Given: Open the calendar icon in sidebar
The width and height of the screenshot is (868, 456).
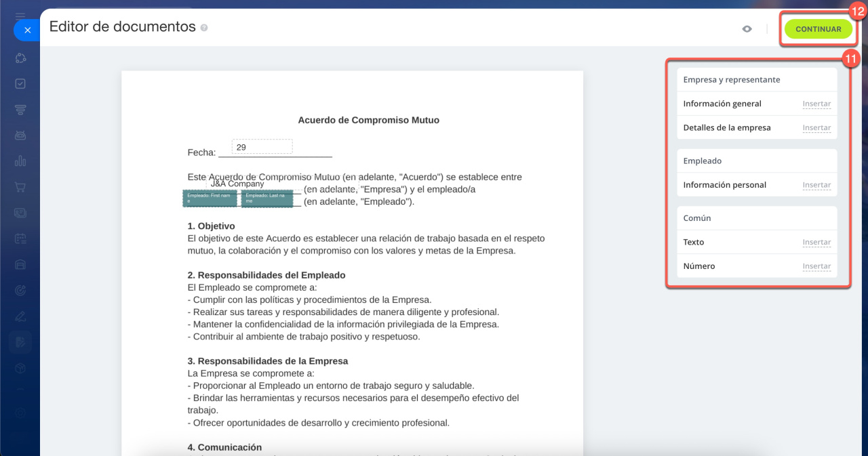Looking at the screenshot, I should click(x=20, y=239).
